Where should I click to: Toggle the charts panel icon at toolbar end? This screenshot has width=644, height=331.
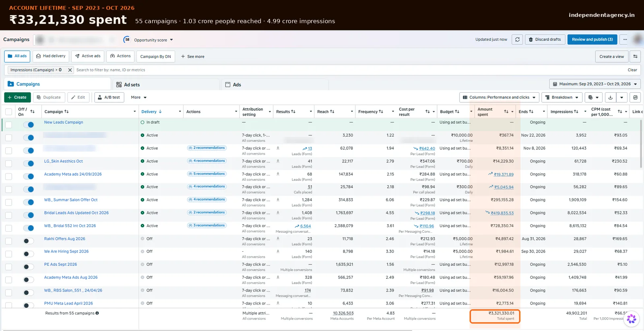635,97
